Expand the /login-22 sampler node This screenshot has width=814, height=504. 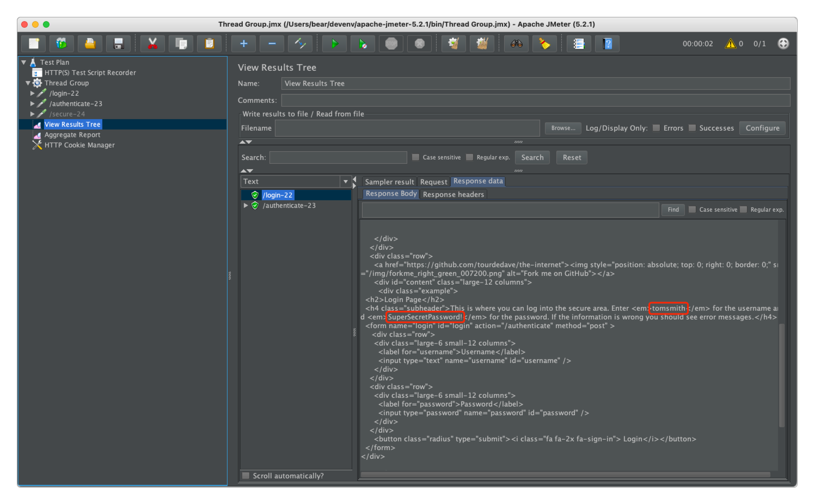coord(32,93)
